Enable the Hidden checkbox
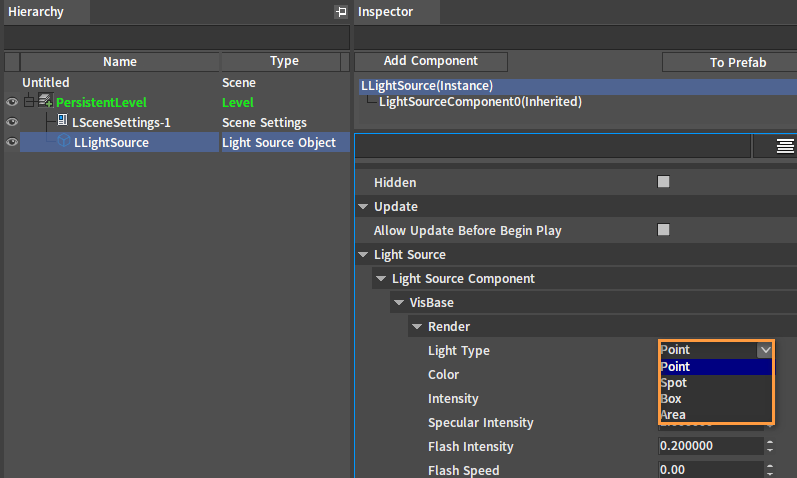Viewport: 797px width, 478px height. coord(663,182)
